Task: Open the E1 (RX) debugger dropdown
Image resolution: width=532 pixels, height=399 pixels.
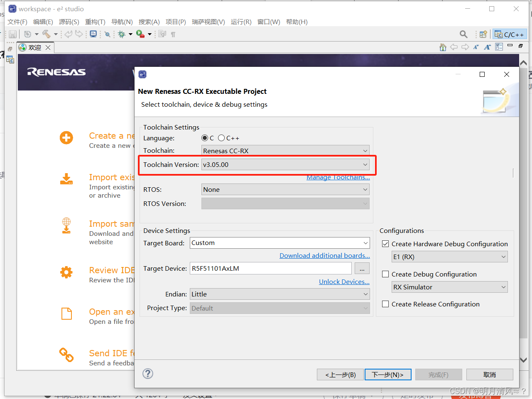Action: click(450, 257)
